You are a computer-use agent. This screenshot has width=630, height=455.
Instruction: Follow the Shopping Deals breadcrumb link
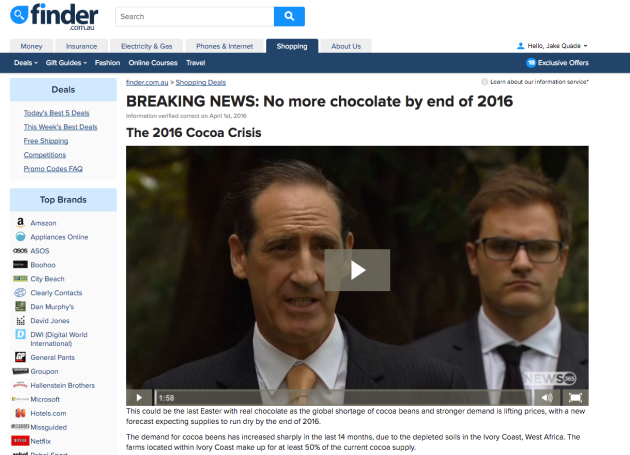coord(200,82)
